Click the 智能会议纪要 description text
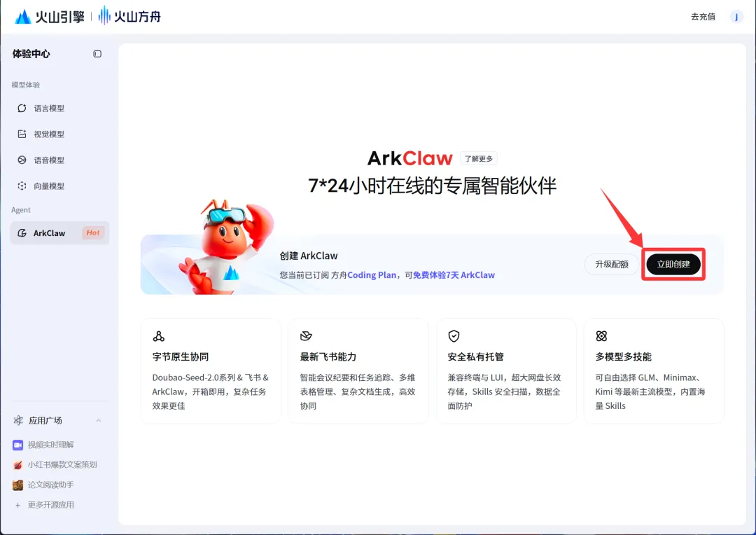The height and width of the screenshot is (535, 756). point(358,391)
